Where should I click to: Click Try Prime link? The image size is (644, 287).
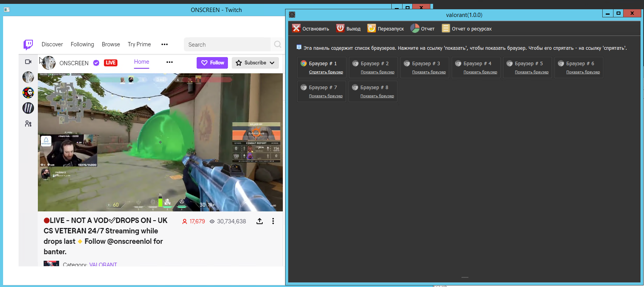pyautogui.click(x=139, y=44)
